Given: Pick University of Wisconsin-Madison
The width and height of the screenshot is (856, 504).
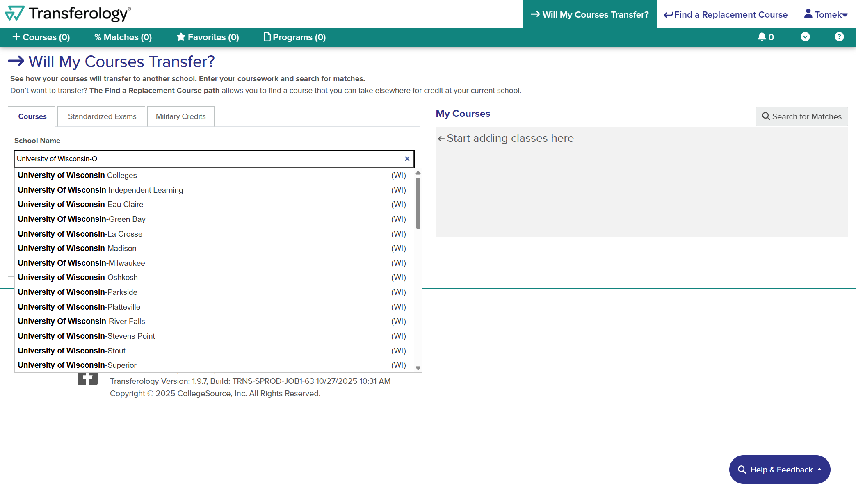Looking at the screenshot, I should (x=214, y=249).
